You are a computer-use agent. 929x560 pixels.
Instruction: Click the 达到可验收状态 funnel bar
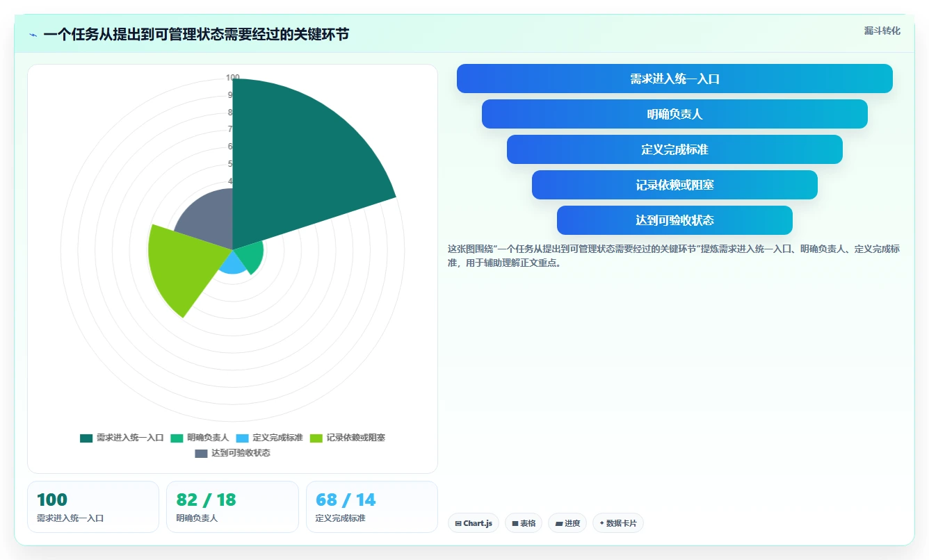click(674, 220)
